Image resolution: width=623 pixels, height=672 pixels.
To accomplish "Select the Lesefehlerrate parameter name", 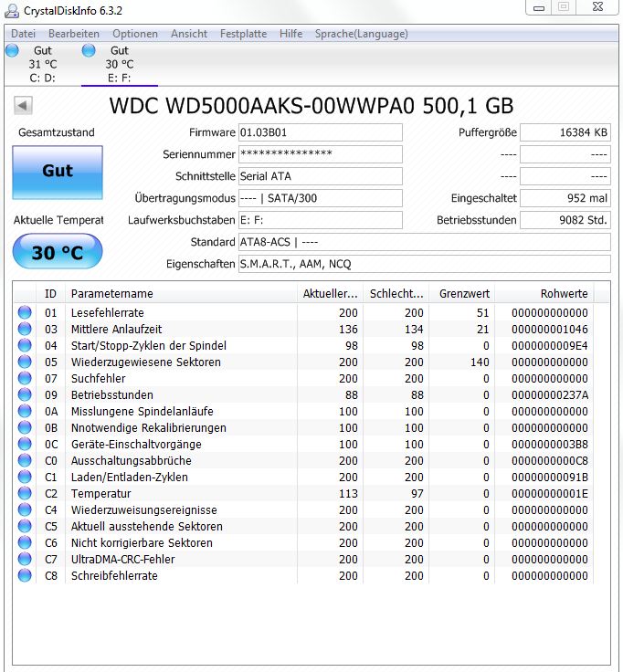I will click(108, 313).
